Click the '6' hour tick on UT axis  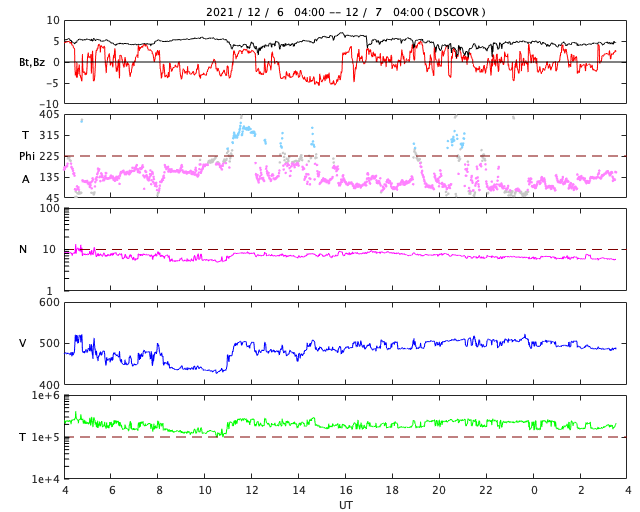point(112,490)
